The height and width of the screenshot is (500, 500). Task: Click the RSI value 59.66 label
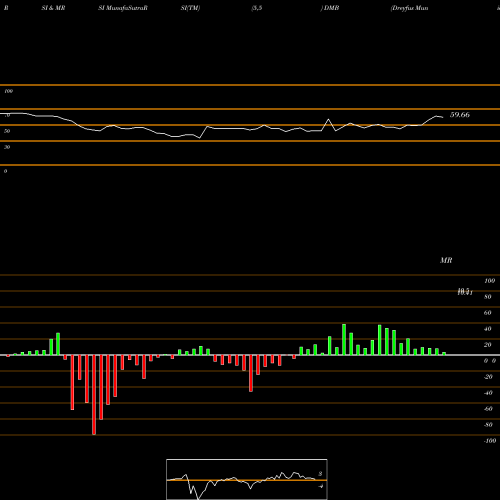[x=460, y=115]
